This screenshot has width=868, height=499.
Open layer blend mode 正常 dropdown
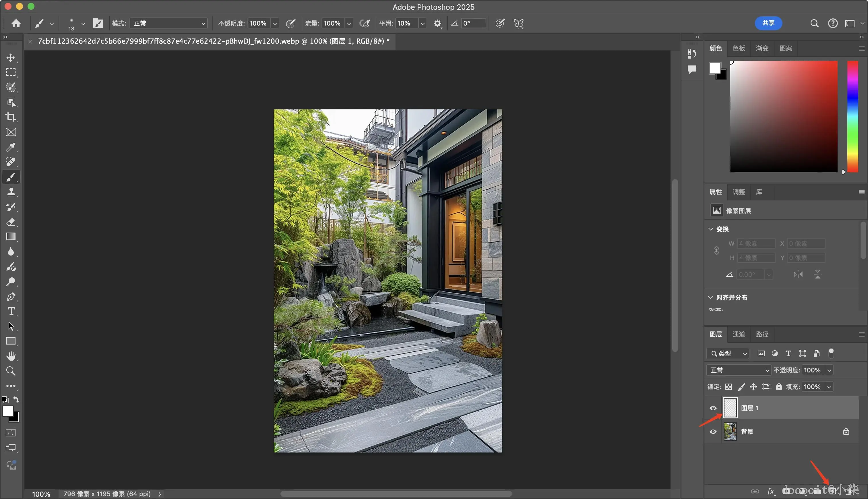click(738, 370)
